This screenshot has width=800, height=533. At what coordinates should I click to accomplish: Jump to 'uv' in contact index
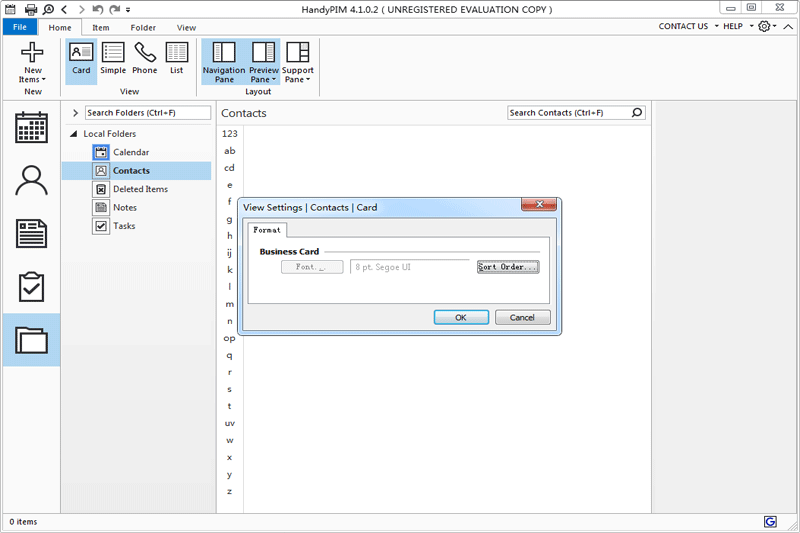(x=230, y=423)
